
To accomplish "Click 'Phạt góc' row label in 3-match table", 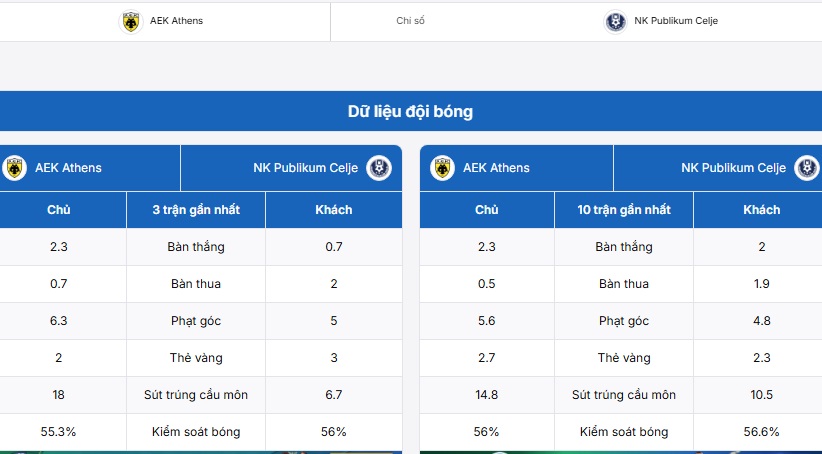I will coord(196,321).
